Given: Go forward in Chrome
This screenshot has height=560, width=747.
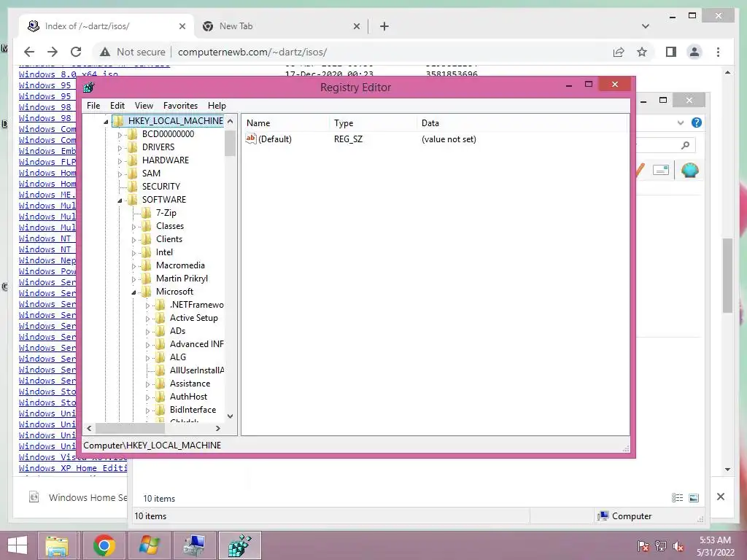Looking at the screenshot, I should [53, 52].
